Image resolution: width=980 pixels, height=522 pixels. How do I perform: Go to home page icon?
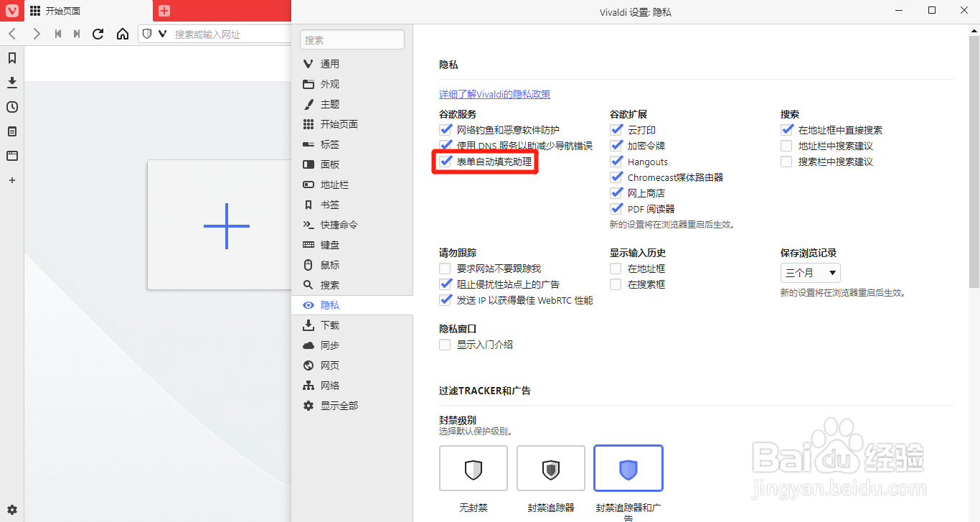click(123, 34)
